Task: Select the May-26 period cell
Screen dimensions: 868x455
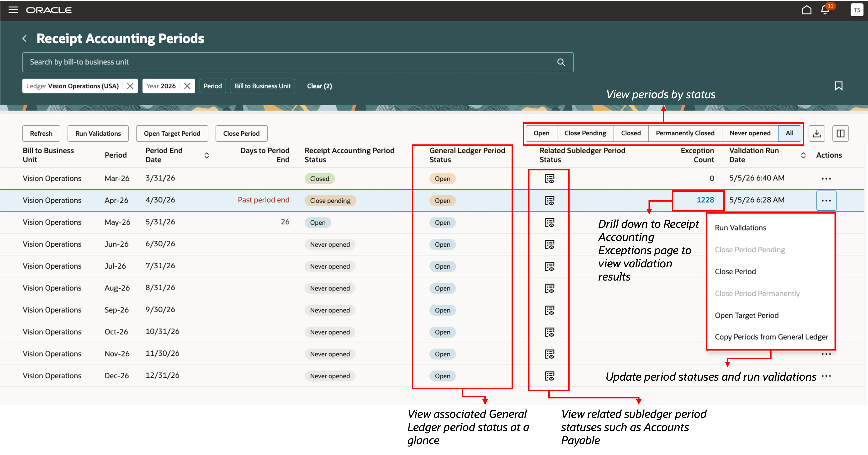Action: coord(117,223)
